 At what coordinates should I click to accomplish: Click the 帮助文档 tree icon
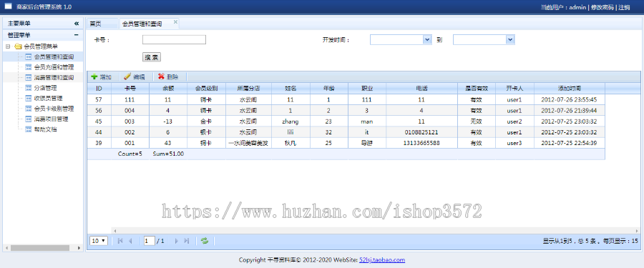point(29,129)
